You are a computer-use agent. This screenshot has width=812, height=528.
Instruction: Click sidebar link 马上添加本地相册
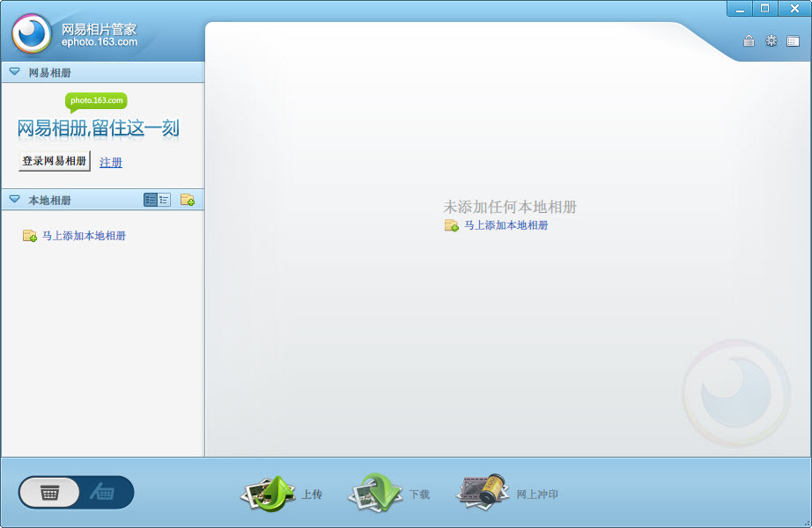tap(84, 236)
